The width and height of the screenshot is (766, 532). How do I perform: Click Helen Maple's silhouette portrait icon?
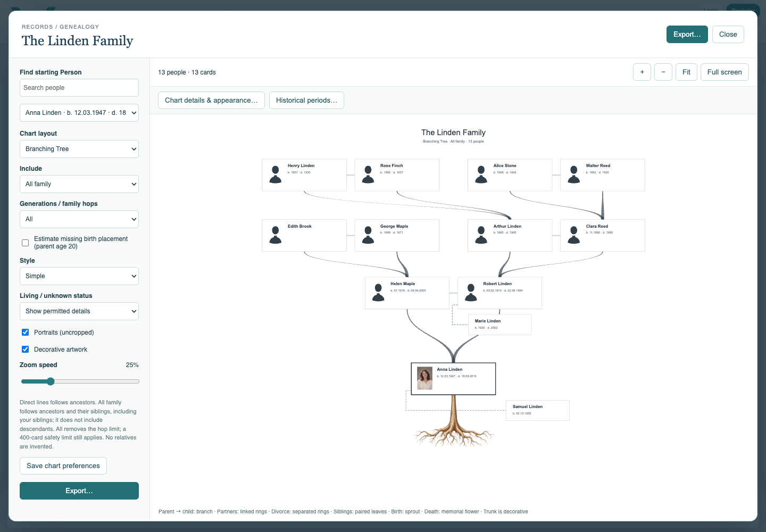tap(378, 293)
